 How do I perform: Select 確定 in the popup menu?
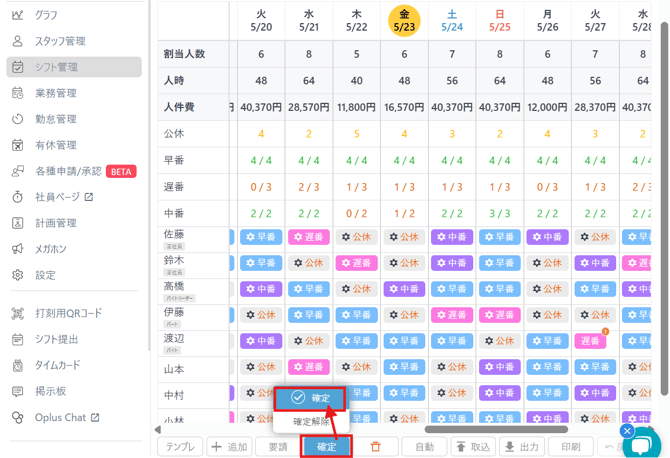[311, 398]
